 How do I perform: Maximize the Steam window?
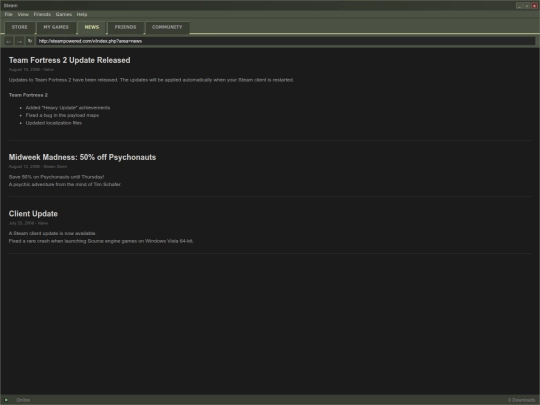527,6
